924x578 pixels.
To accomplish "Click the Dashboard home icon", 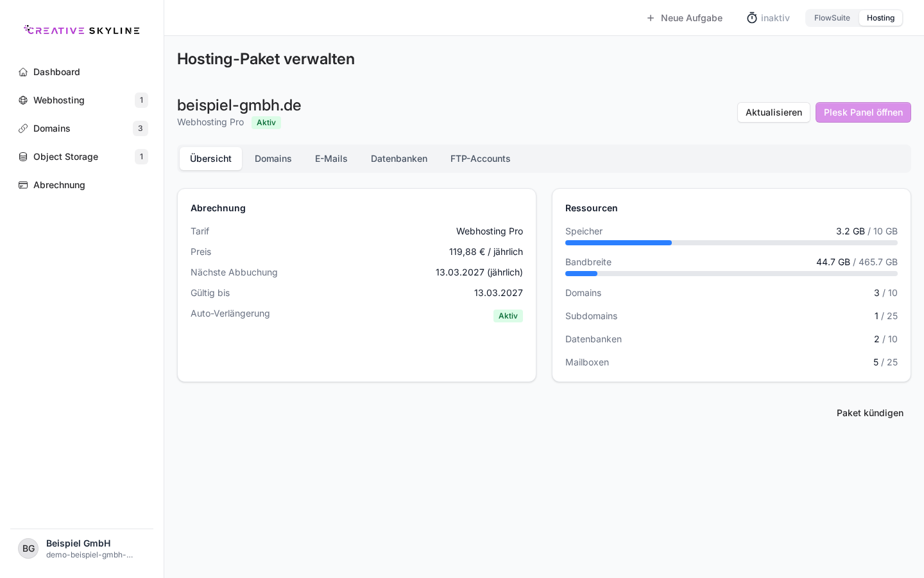I will [x=23, y=72].
